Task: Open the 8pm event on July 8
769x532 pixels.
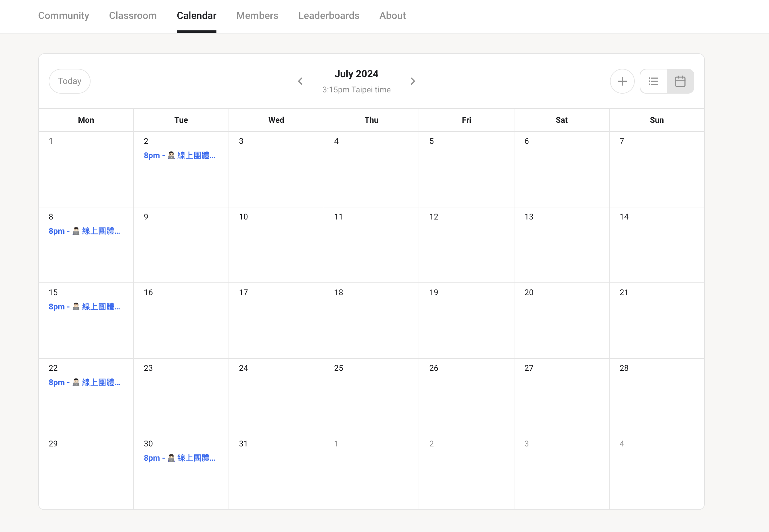Action: (x=84, y=231)
